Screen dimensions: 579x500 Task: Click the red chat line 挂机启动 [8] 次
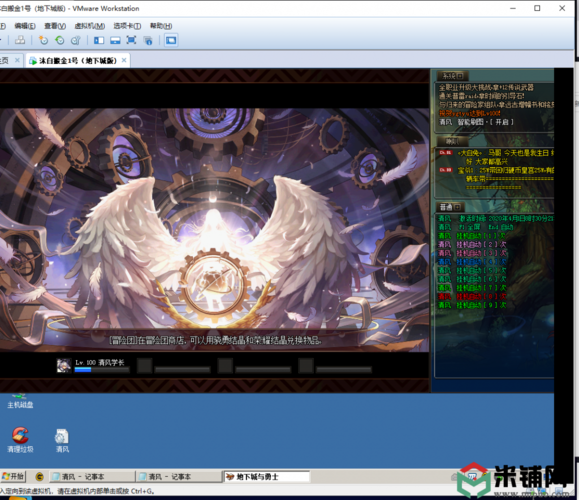point(472,297)
